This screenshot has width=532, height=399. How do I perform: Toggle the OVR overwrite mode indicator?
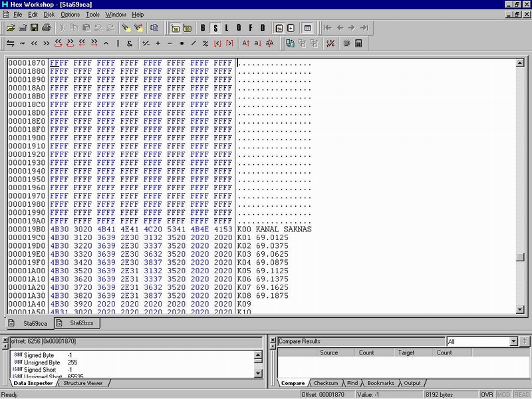point(487,394)
